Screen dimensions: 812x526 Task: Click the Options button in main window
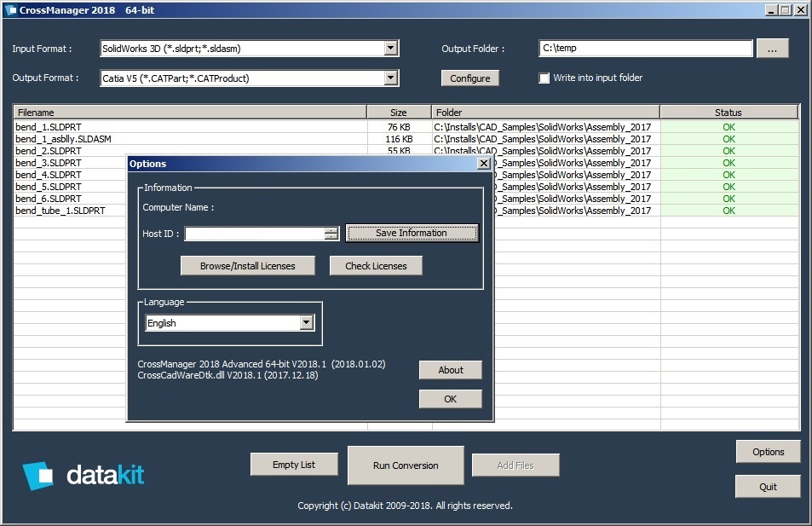(x=768, y=452)
